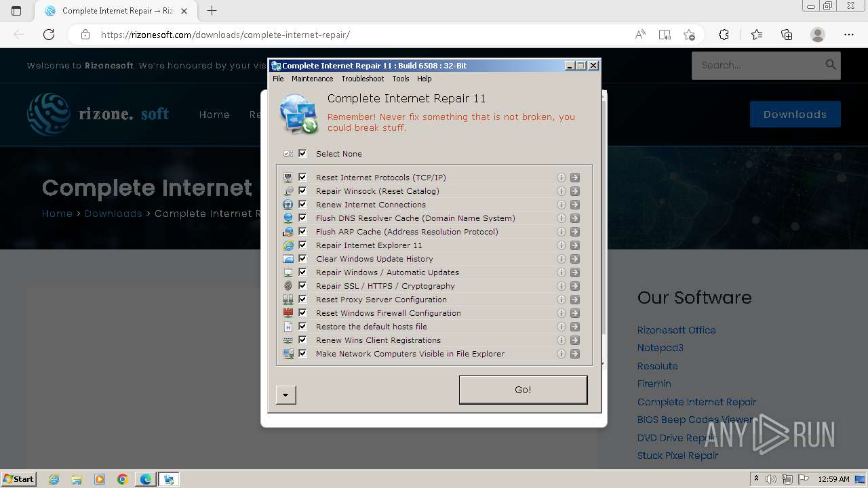Viewport: 868px width, 488px height.
Task: Click info icon for Renew Internet Connections
Action: (561, 205)
